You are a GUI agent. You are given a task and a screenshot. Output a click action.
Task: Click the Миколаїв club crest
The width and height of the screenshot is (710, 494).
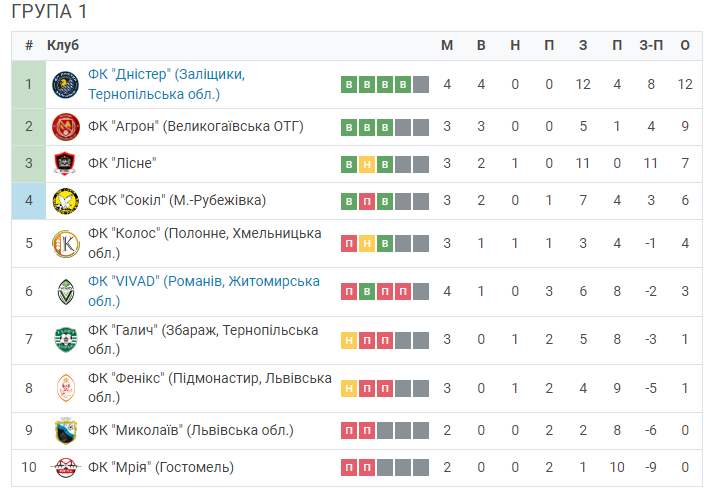click(x=66, y=431)
